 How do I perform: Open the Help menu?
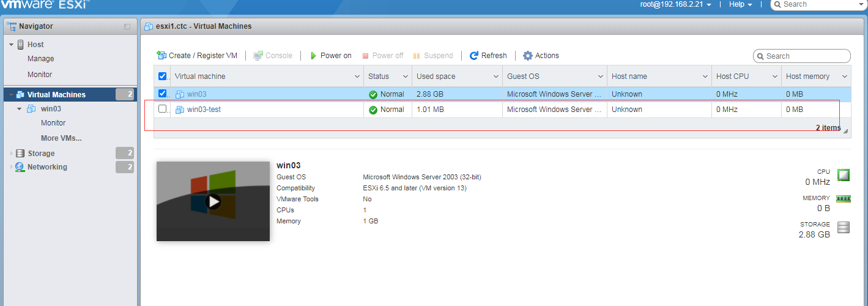click(x=740, y=4)
